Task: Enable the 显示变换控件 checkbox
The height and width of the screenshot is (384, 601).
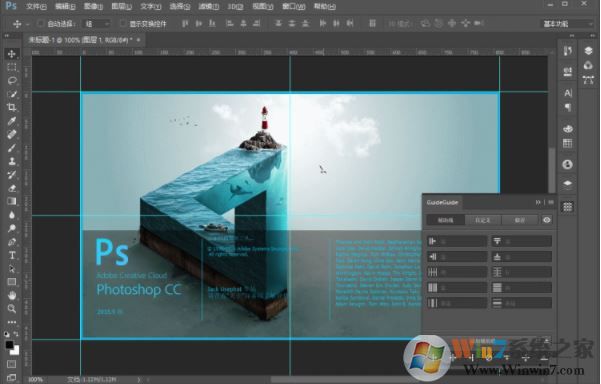Action: point(123,24)
